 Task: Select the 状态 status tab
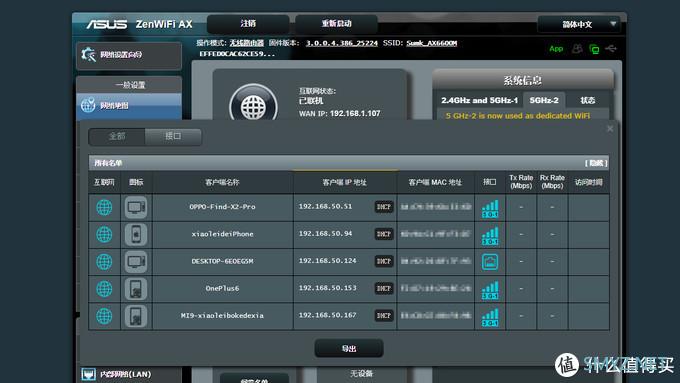click(588, 101)
